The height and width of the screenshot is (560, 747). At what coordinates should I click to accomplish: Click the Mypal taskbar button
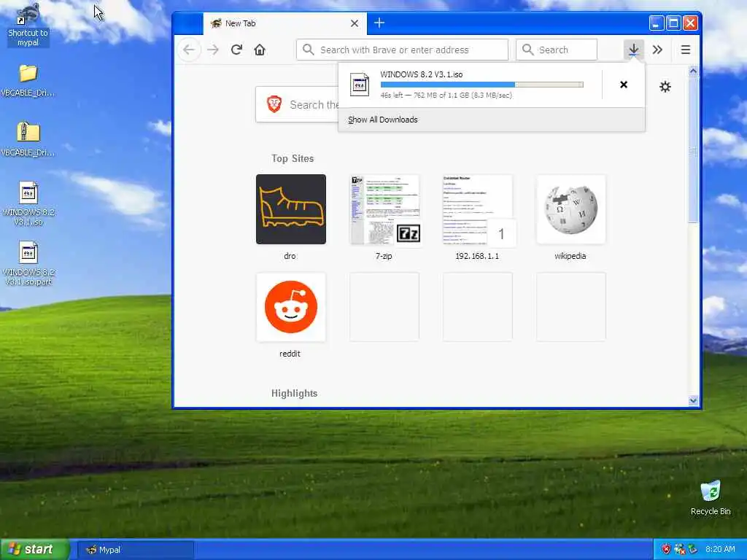tap(135, 550)
